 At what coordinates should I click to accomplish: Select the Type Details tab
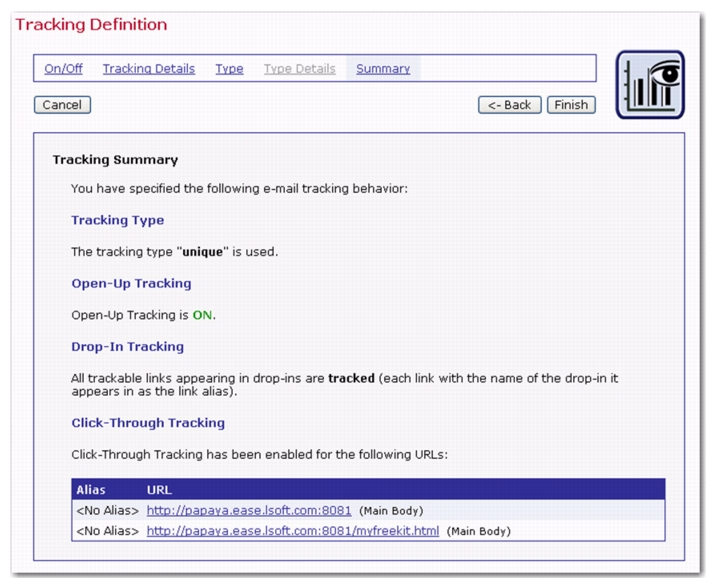[x=299, y=69]
